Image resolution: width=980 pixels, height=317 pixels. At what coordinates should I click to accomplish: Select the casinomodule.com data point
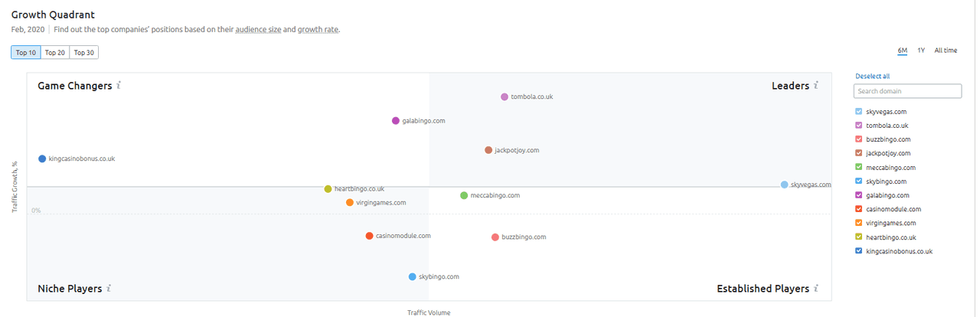point(370,236)
